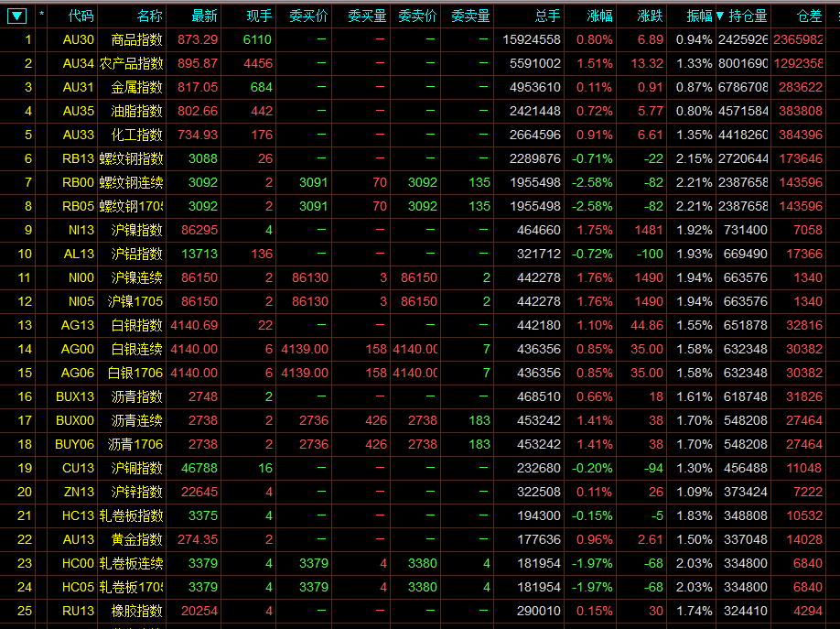Select the AU13 黄金指数 row

click(136, 539)
